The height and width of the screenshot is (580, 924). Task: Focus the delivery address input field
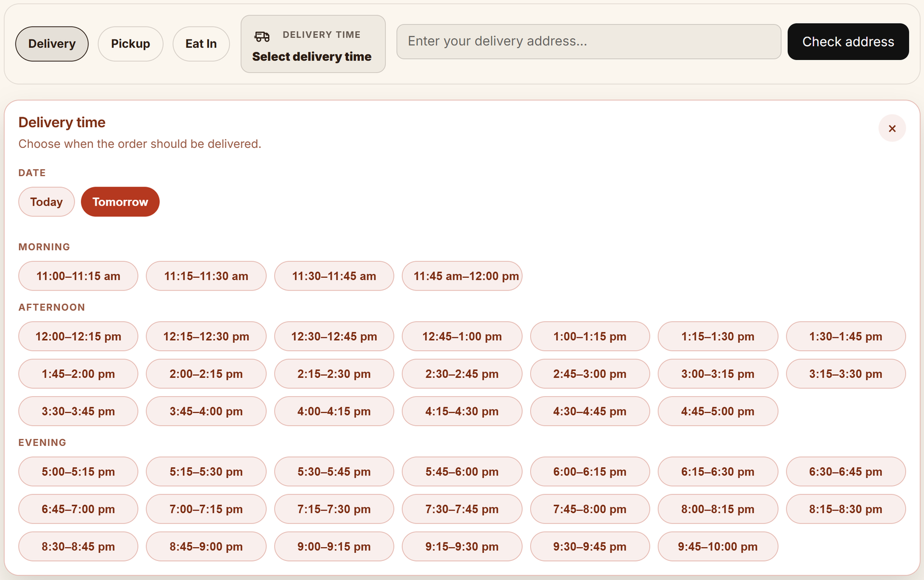coord(588,42)
